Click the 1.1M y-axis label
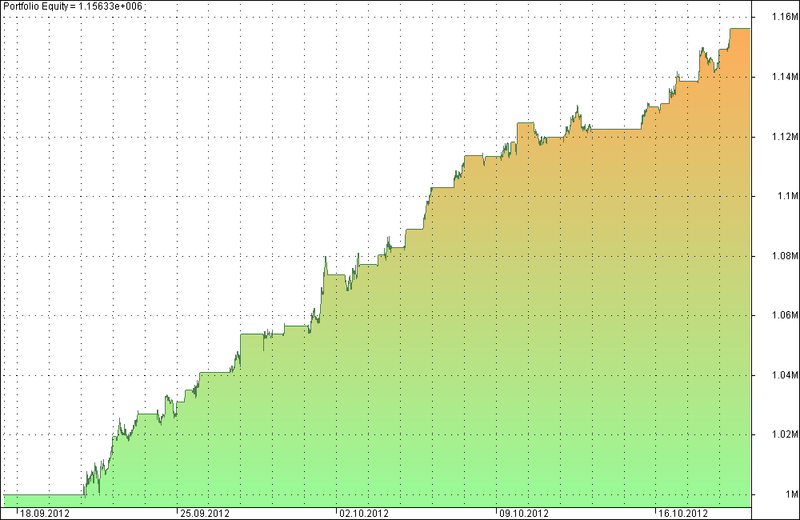 [x=784, y=196]
